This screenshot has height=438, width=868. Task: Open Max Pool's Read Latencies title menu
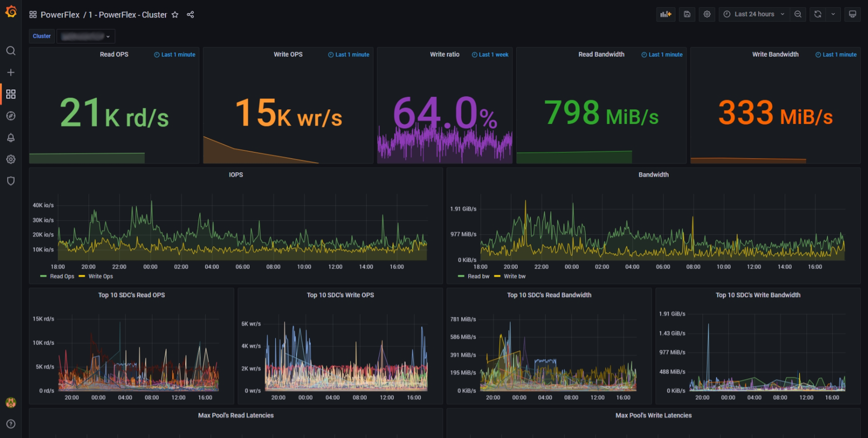pyautogui.click(x=236, y=415)
